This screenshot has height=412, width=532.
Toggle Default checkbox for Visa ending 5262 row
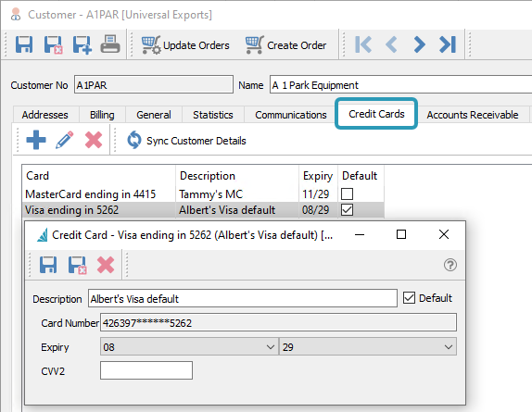347,210
